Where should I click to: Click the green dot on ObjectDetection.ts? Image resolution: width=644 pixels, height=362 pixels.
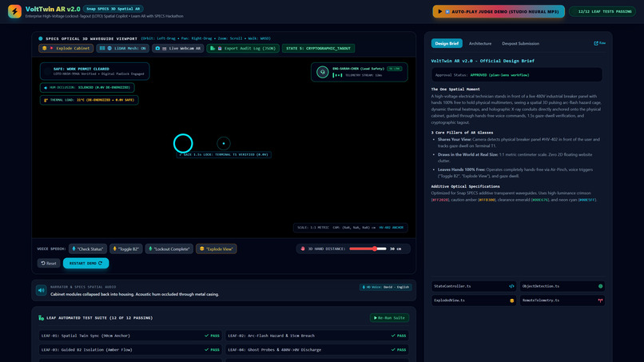pos(601,286)
